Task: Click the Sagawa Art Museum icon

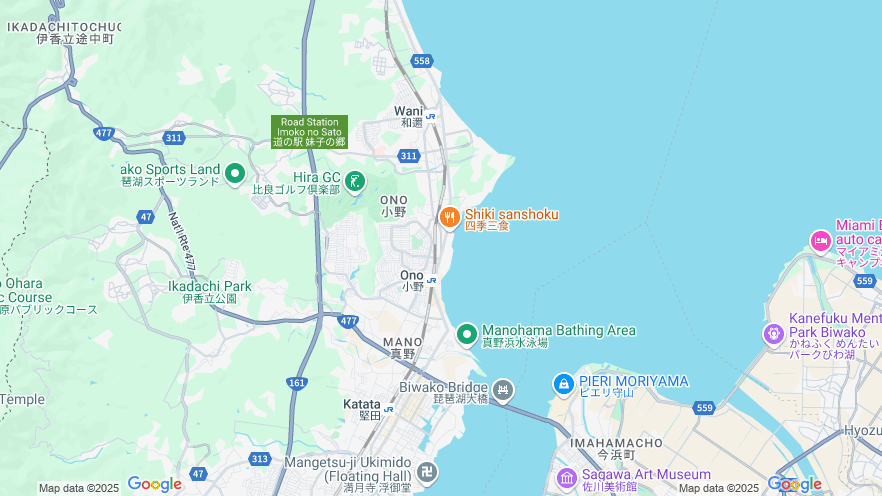Action: coord(566,479)
